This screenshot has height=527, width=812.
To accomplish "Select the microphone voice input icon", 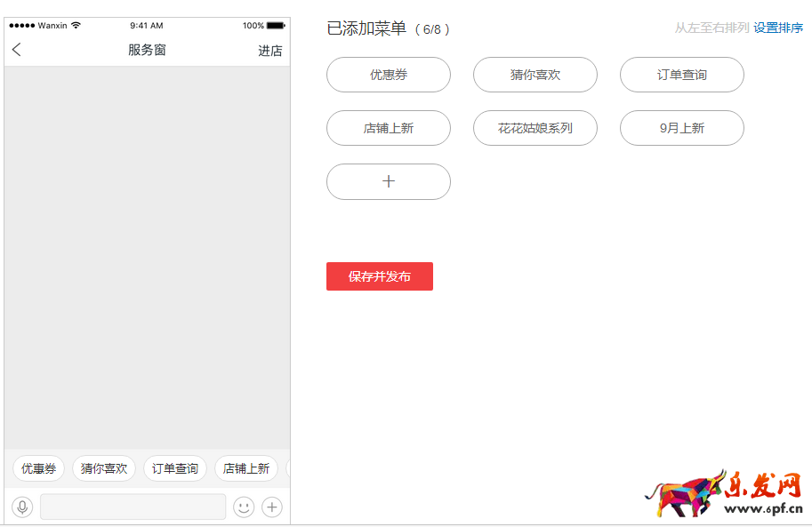I will 22,507.
